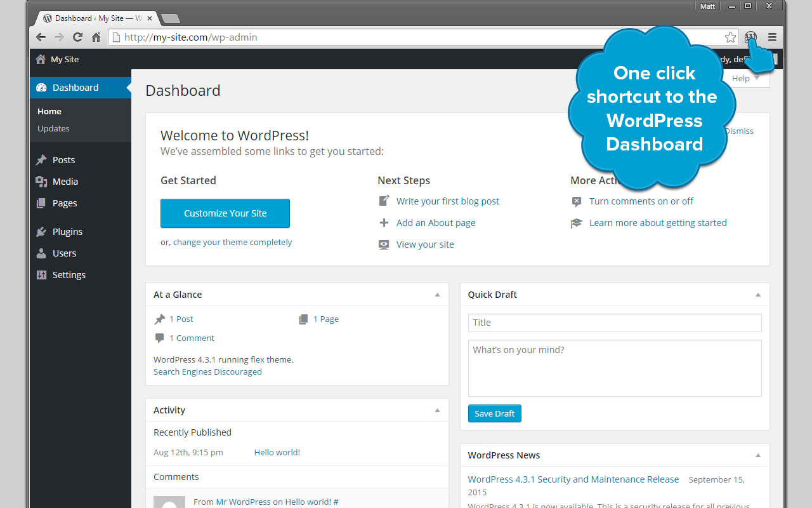The height and width of the screenshot is (508, 812).
Task: Open the Dashboard menu item
Action: [x=81, y=88]
